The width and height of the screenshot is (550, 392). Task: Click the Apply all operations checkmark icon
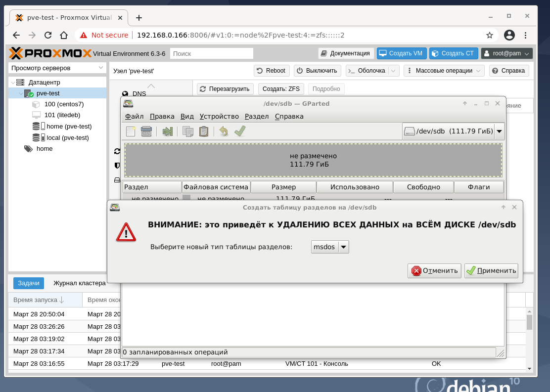click(240, 131)
